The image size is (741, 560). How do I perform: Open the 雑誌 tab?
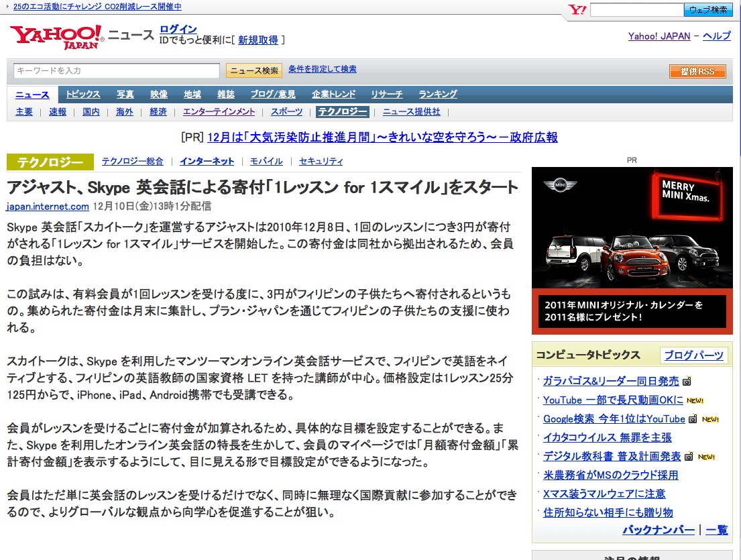pos(226,95)
